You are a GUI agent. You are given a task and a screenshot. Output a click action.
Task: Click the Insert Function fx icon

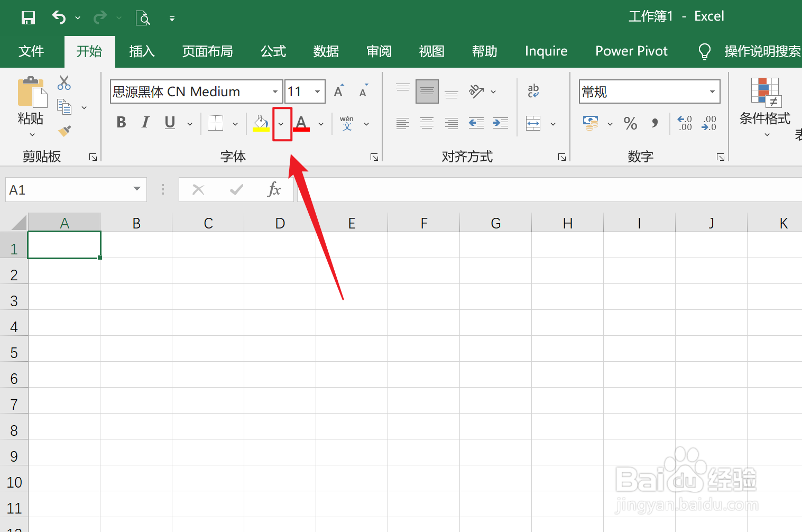[x=274, y=189]
